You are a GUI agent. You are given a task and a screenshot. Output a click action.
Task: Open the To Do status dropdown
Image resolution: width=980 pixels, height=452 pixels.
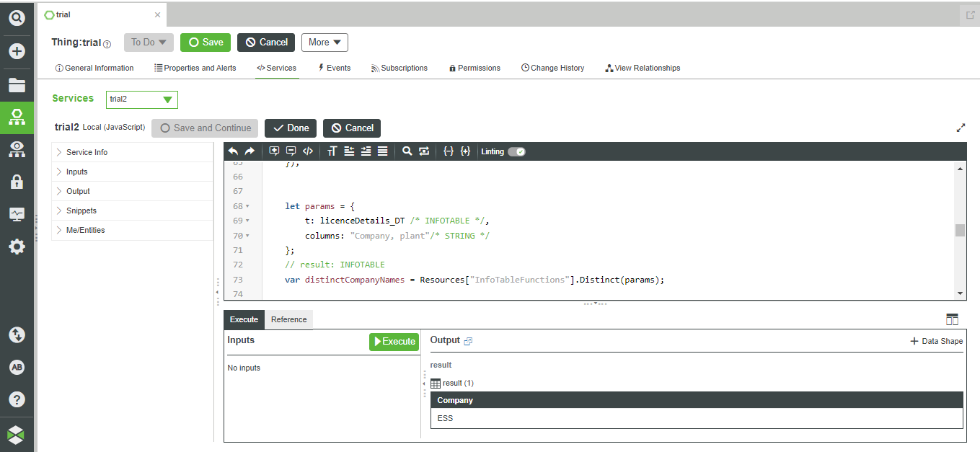[x=148, y=42]
